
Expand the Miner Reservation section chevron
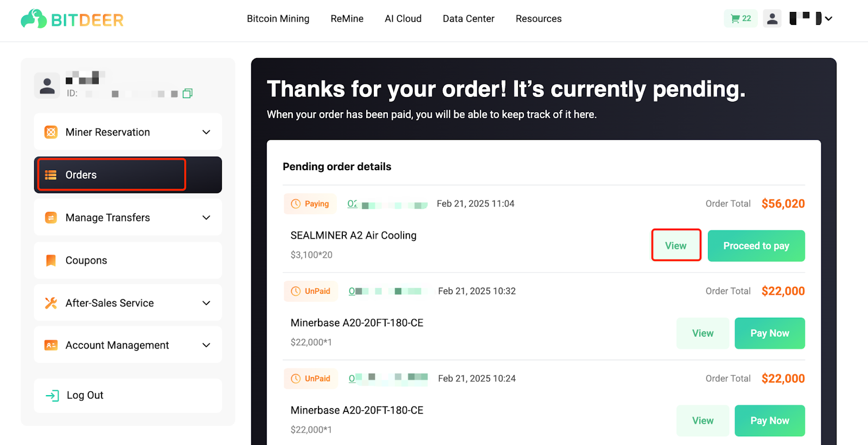point(206,132)
